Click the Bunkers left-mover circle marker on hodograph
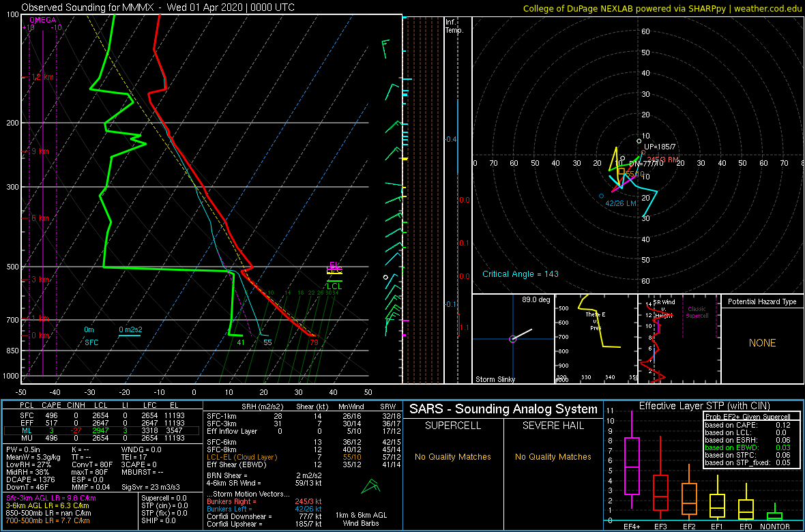The width and height of the screenshot is (805, 532). (601, 196)
